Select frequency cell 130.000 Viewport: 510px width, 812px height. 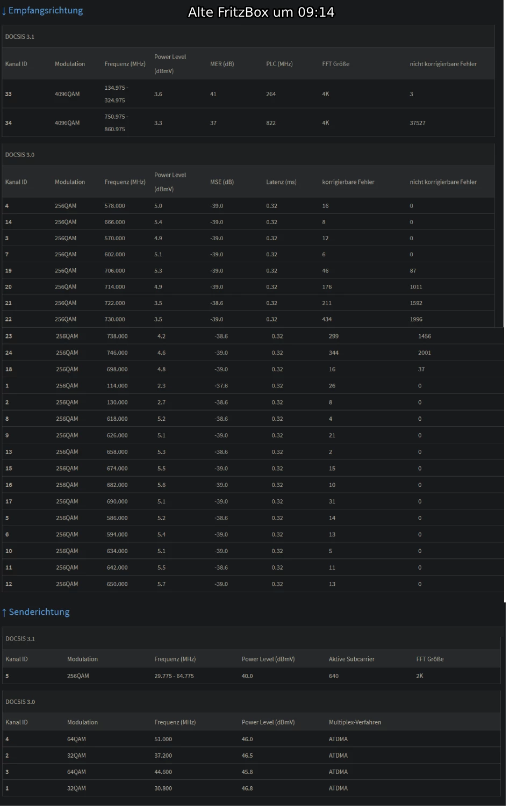point(117,403)
